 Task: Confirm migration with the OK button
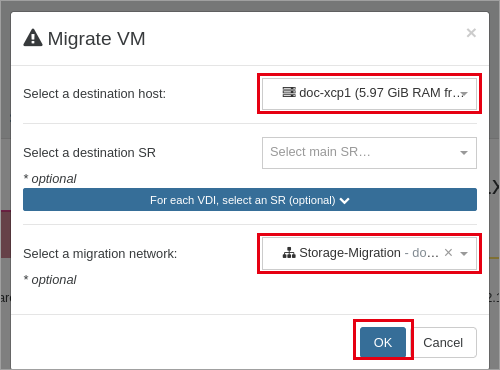click(x=383, y=342)
